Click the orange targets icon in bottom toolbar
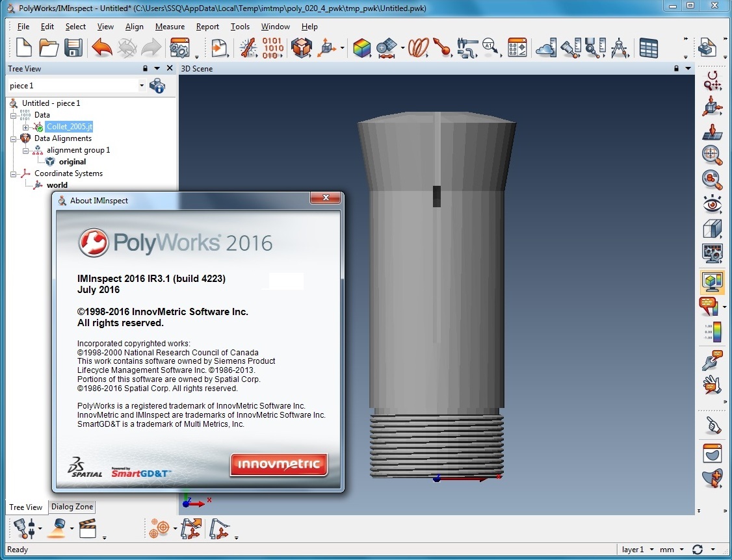The width and height of the screenshot is (732, 560). click(x=160, y=529)
